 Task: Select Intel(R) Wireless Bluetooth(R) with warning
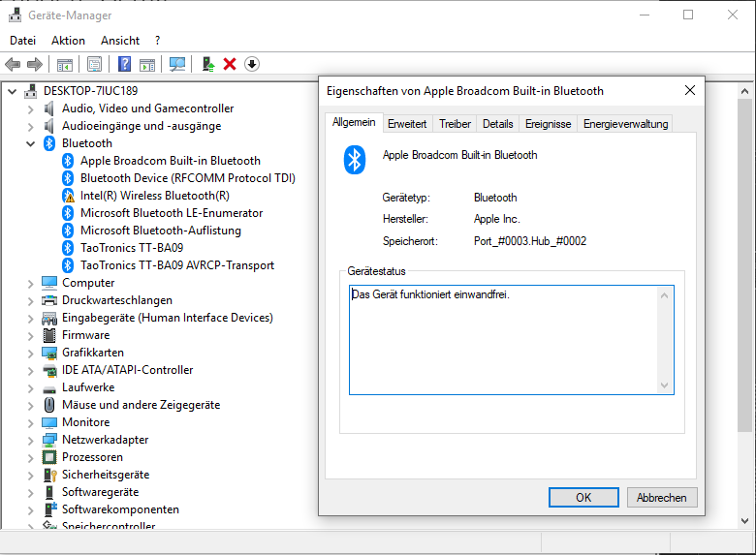pos(155,195)
